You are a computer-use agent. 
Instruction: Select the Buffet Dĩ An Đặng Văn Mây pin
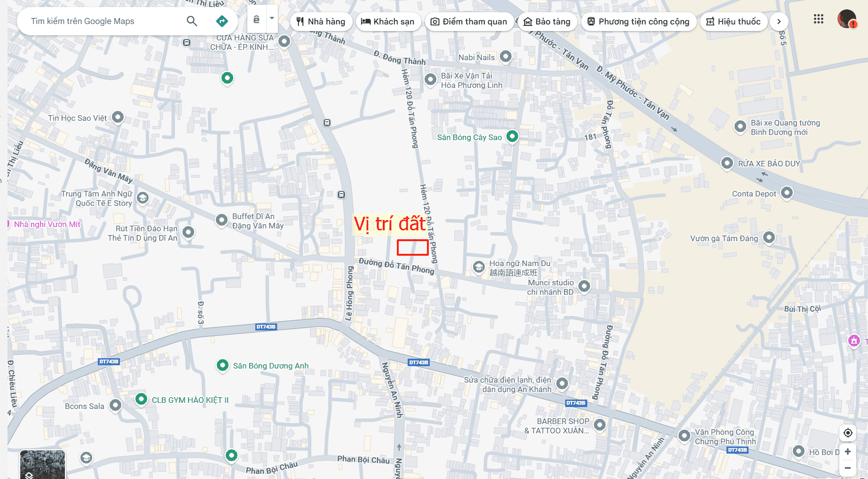click(221, 220)
